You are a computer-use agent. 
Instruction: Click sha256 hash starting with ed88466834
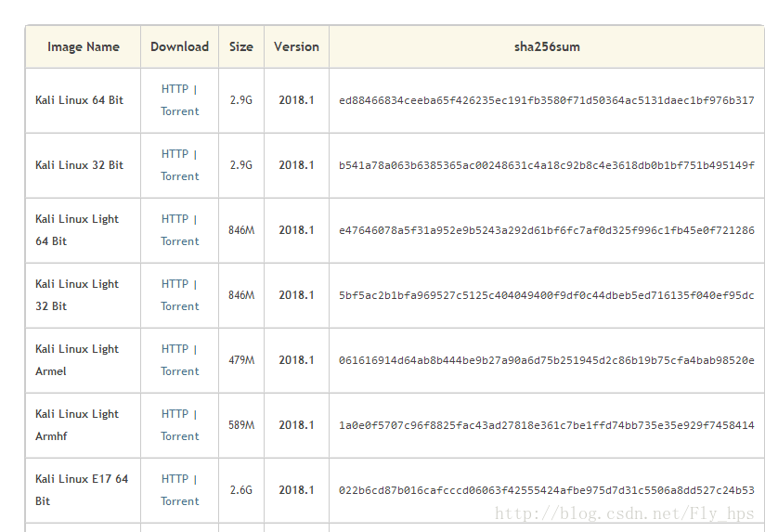(547, 100)
